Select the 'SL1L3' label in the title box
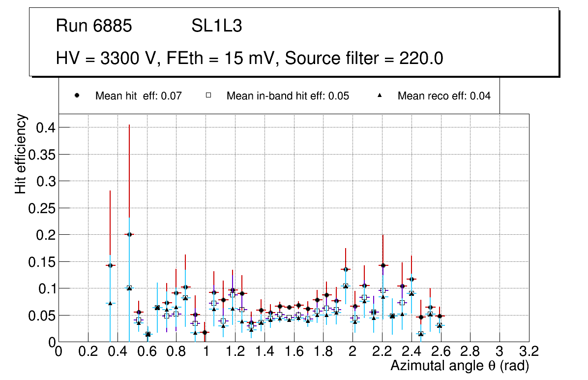 216,26
